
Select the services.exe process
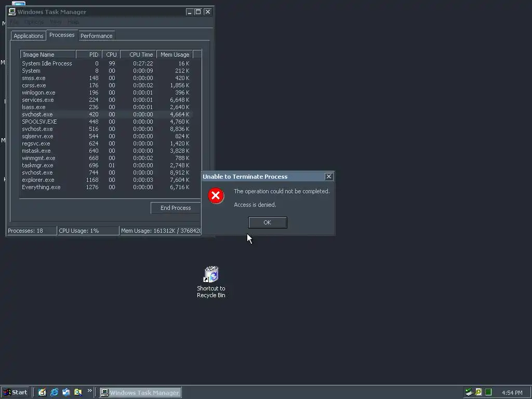[107, 100]
